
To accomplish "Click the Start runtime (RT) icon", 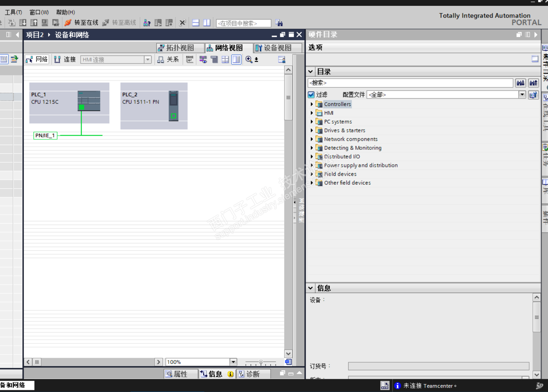I will point(56,23).
